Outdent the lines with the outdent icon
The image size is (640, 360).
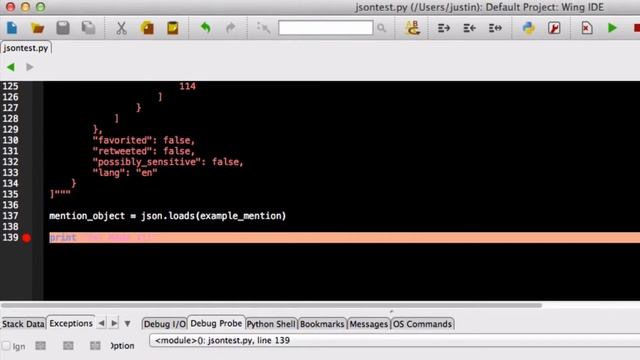coord(469,28)
